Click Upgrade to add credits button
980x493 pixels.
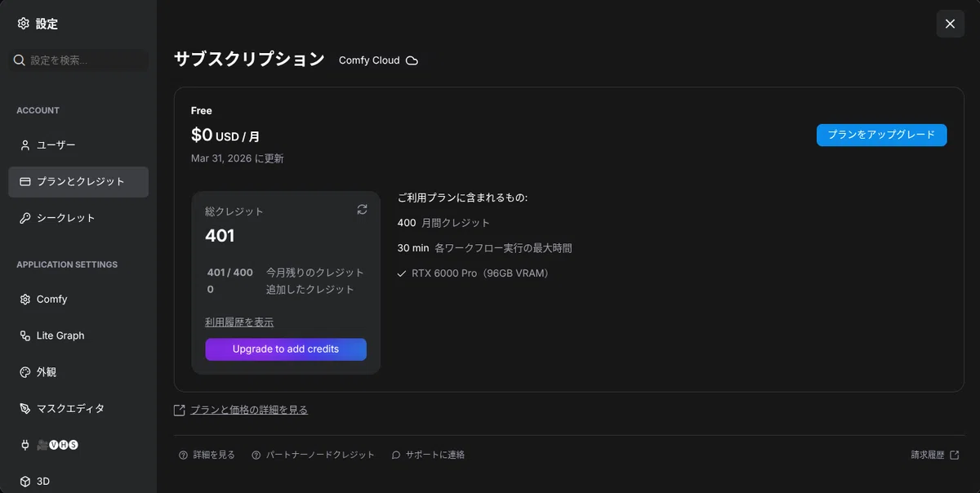tap(286, 349)
